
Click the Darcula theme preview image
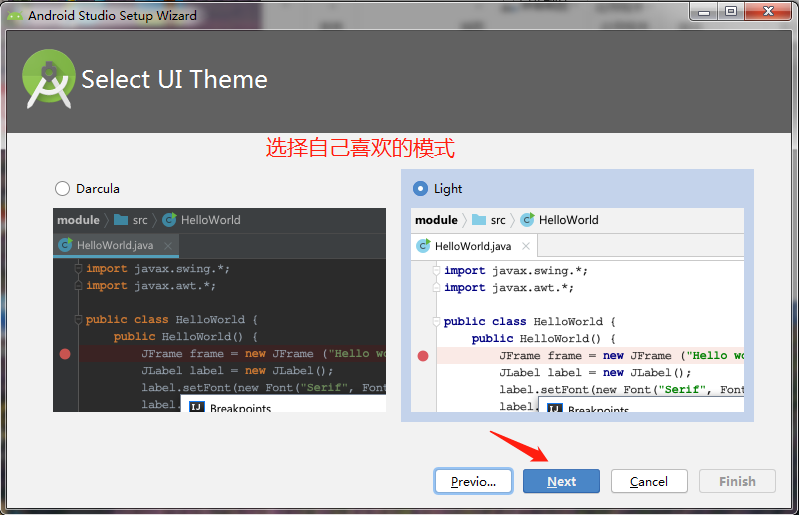click(219, 310)
